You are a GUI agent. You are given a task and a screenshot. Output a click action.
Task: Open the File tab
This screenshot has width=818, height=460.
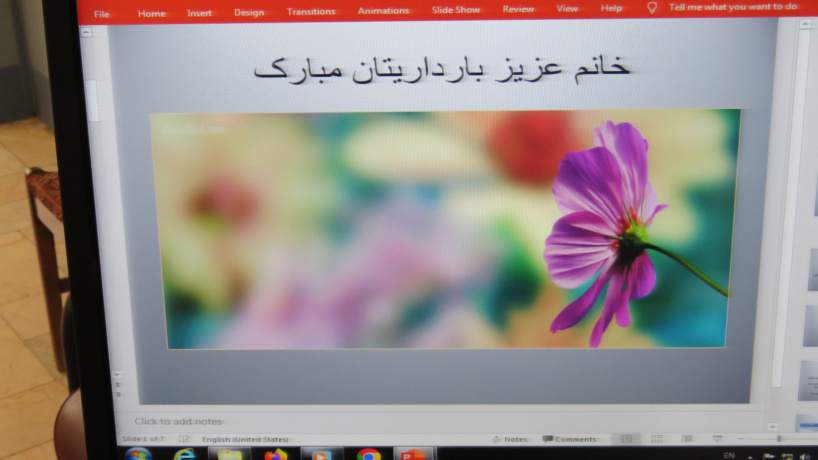click(x=102, y=14)
